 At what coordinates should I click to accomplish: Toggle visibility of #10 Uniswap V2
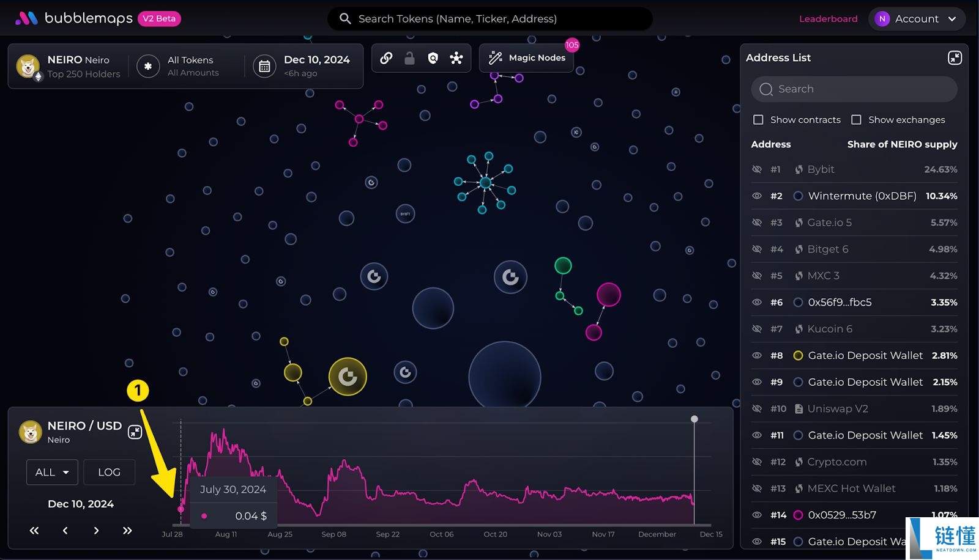point(757,408)
